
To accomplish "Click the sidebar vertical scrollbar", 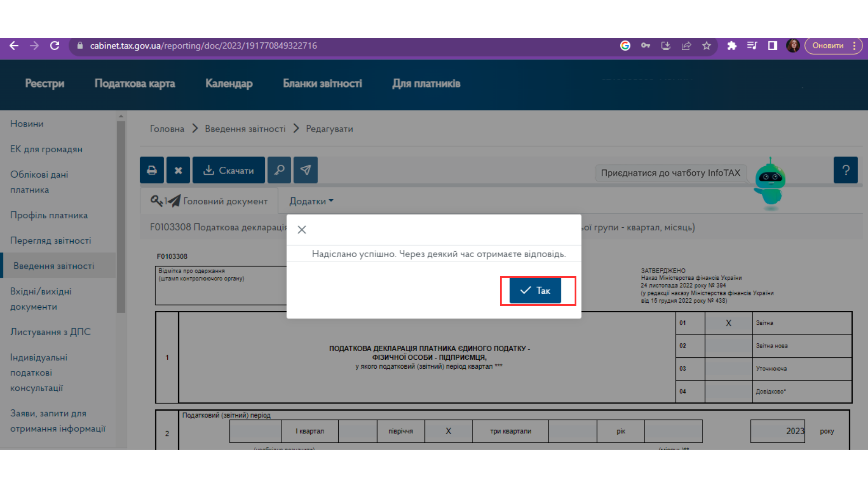I will pyautogui.click(x=121, y=217).
